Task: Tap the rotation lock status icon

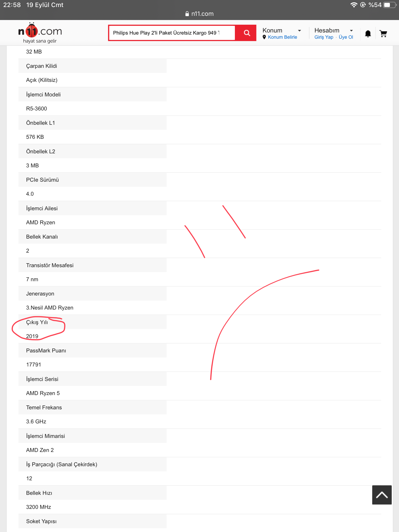Action: [363, 5]
